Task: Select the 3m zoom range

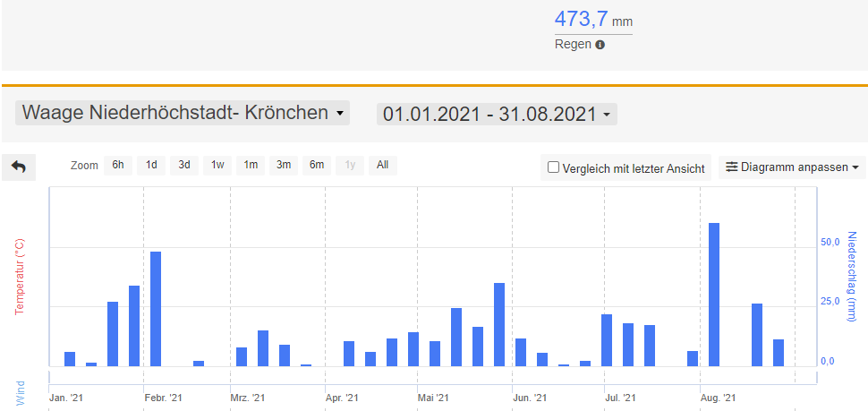Action: point(284,165)
